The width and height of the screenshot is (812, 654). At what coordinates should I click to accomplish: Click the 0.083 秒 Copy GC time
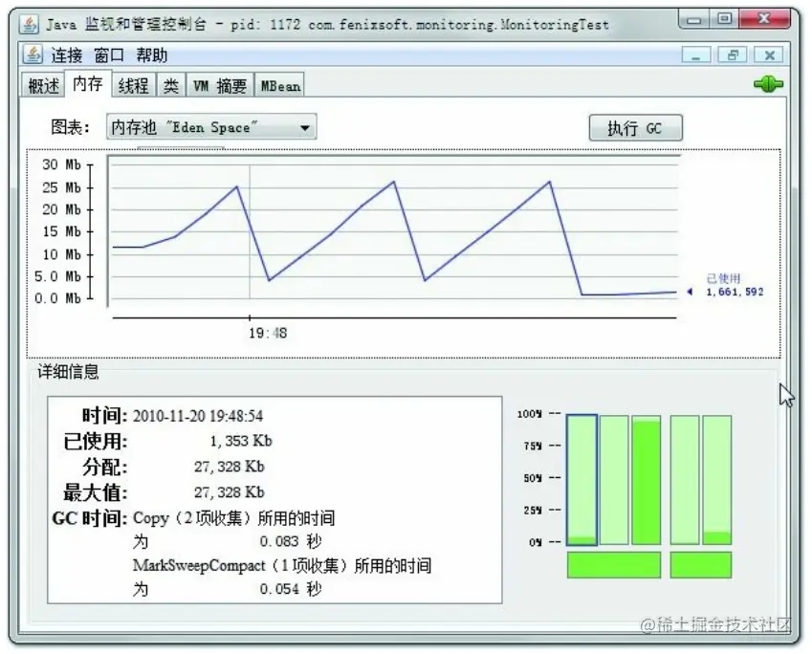(291, 541)
